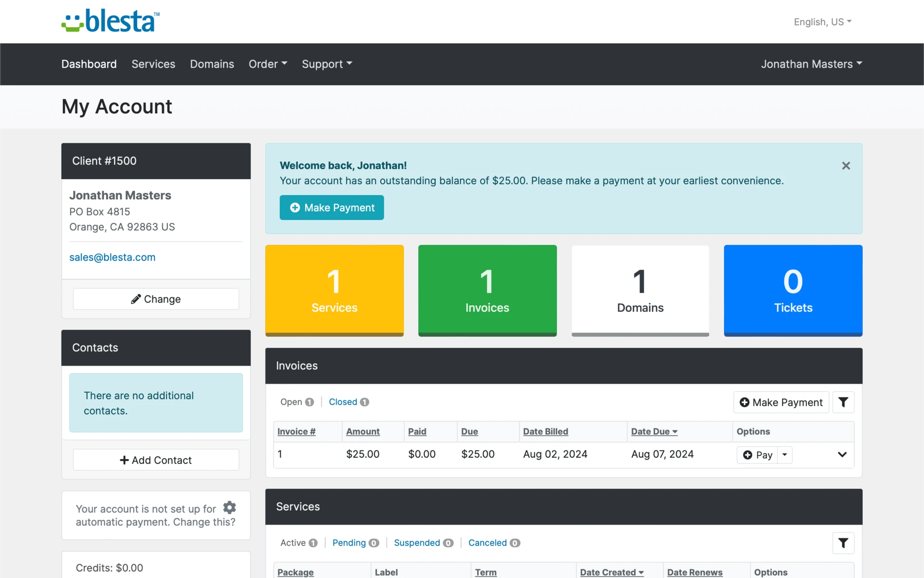The width and height of the screenshot is (924, 578).
Task: Open the yellow Services summary card
Action: (334, 290)
